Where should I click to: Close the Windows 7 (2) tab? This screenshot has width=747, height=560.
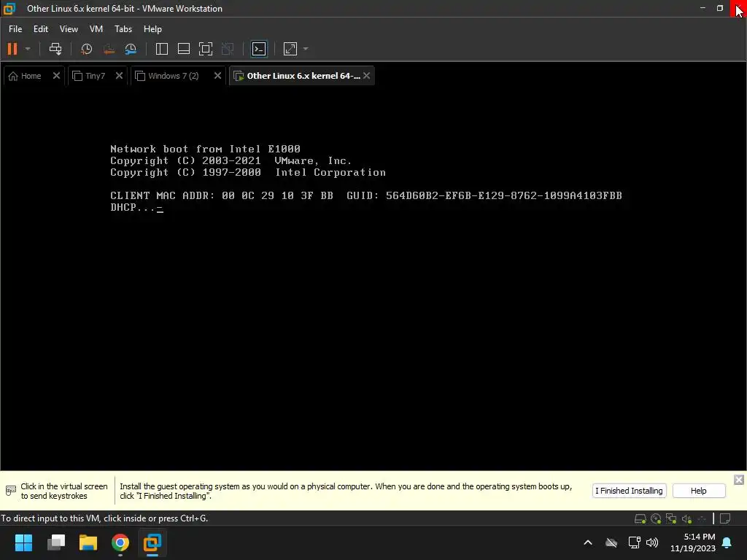[x=217, y=76]
